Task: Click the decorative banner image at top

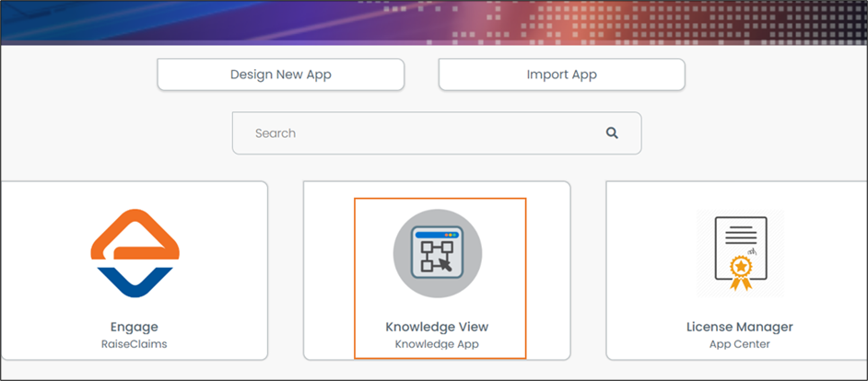Action: coord(433,20)
